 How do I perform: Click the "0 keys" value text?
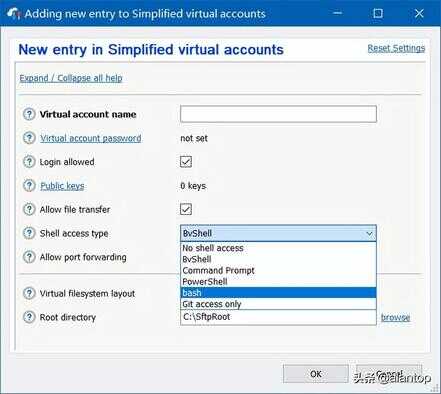193,186
